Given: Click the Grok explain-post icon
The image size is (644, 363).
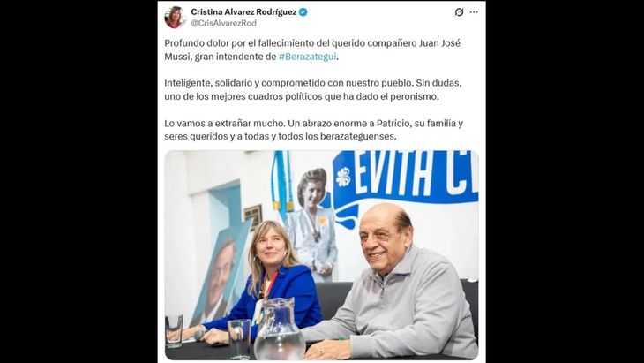Looking at the screenshot, I should tap(459, 12).
